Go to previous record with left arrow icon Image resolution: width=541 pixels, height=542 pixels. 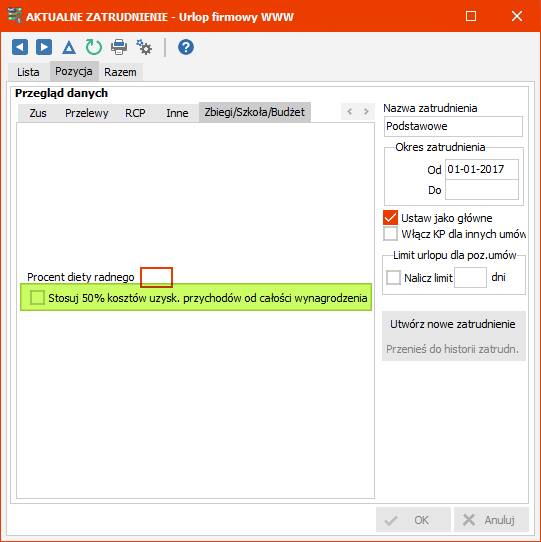coord(20,47)
